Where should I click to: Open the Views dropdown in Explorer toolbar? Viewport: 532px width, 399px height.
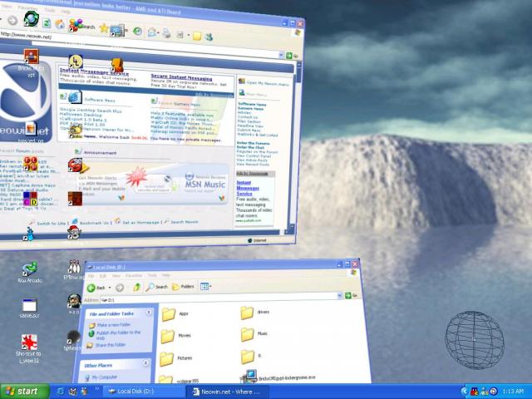tap(205, 286)
